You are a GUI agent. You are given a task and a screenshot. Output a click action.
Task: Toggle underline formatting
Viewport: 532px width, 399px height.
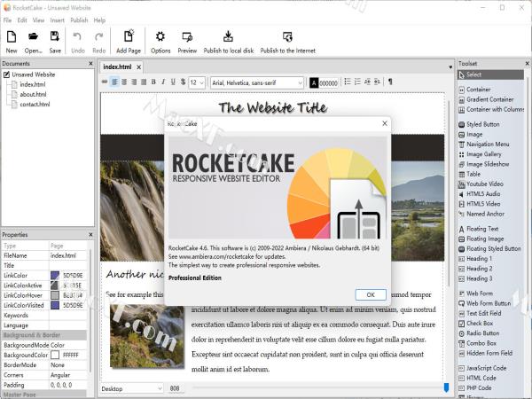point(173,82)
